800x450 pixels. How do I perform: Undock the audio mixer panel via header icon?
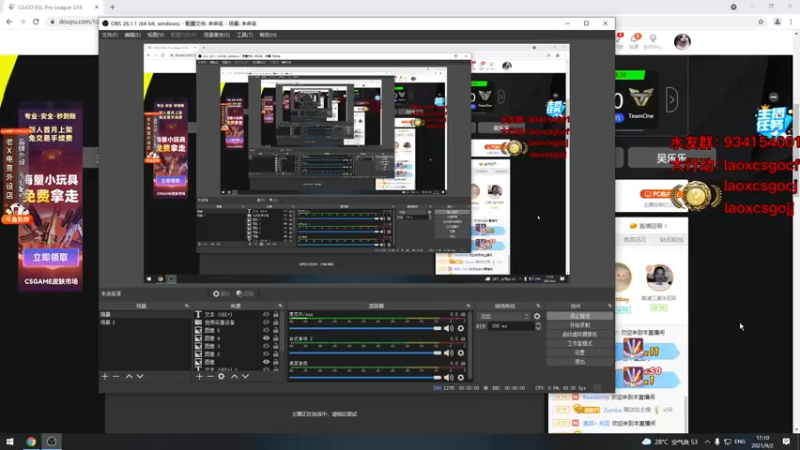tap(468, 306)
